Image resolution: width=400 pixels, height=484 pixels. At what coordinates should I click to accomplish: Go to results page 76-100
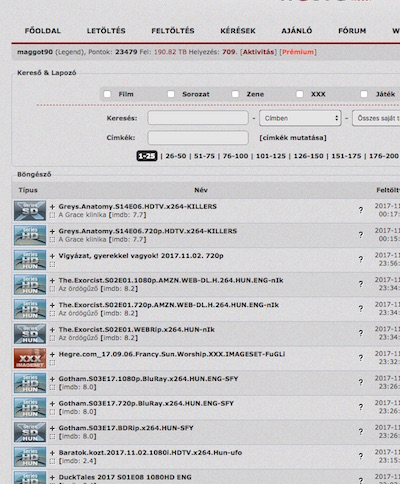click(235, 156)
